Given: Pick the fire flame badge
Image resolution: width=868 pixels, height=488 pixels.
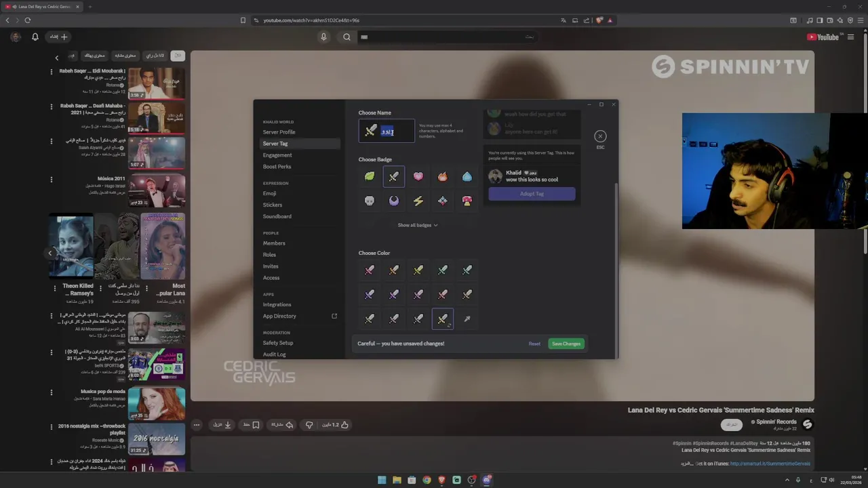Looking at the screenshot, I should point(443,176).
